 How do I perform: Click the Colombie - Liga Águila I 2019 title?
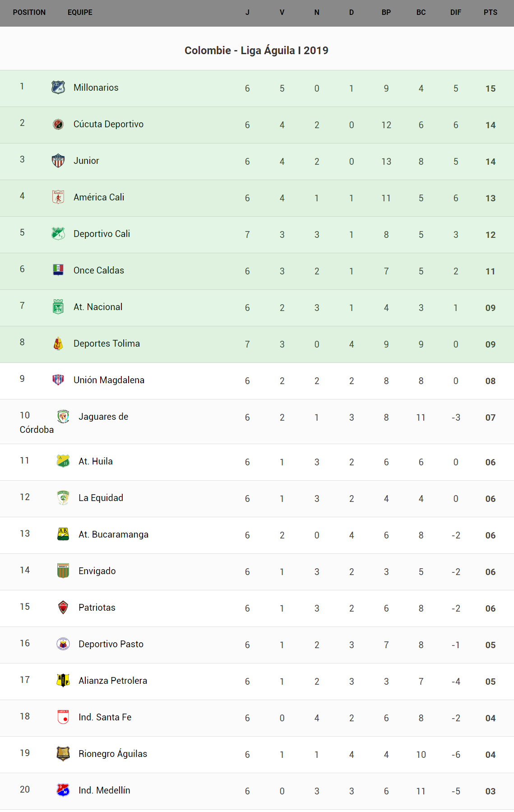pos(256,51)
